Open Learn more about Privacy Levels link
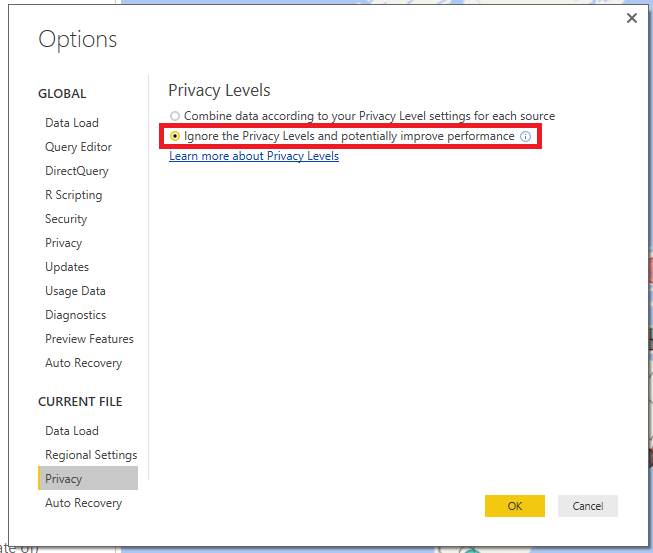Image resolution: width=653 pixels, height=553 pixels. tap(254, 156)
